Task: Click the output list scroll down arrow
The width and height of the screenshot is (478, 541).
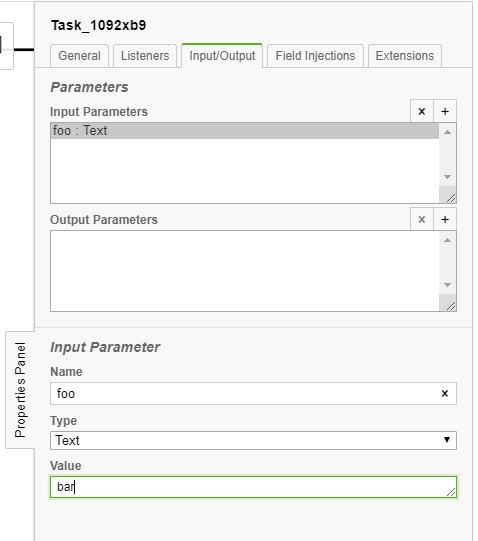Action: (x=447, y=285)
